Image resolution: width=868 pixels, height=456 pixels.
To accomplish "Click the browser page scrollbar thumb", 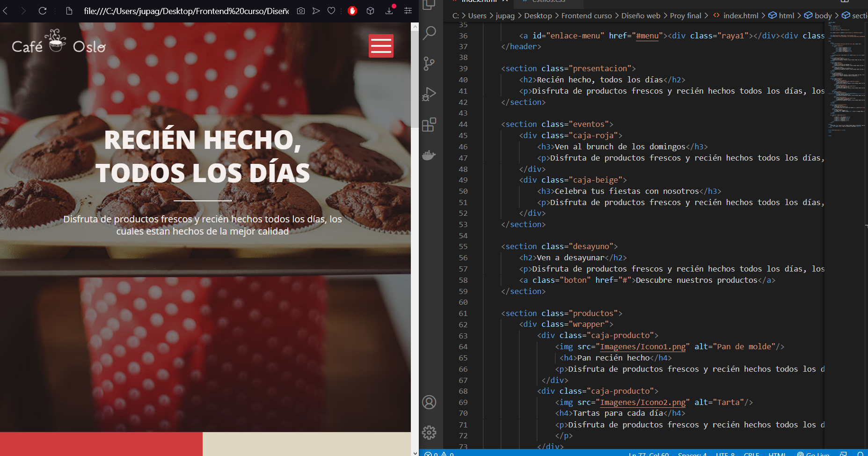I will (x=415, y=79).
